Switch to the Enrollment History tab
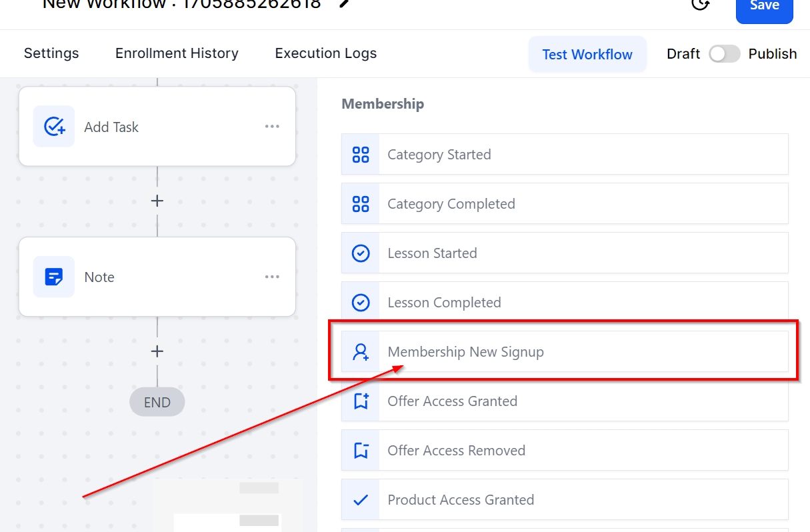 177,53
